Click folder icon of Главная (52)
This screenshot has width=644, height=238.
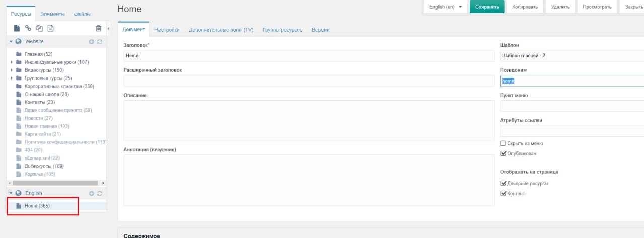pyautogui.click(x=19, y=54)
